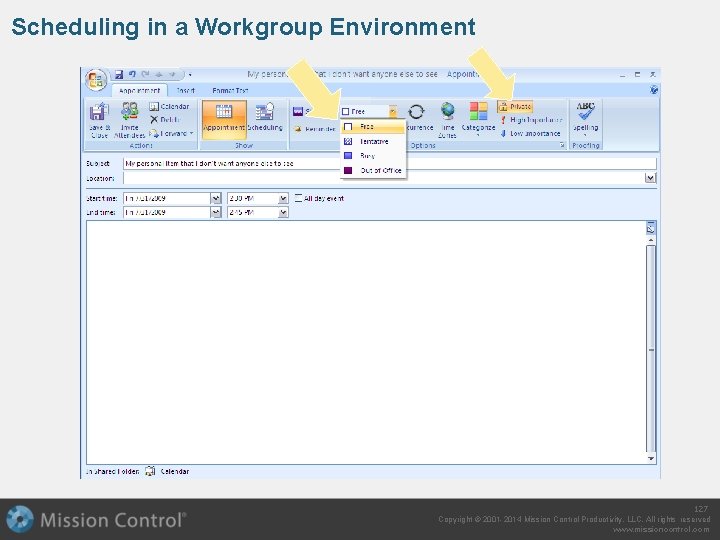The width and height of the screenshot is (720, 540).
Task: Open the Outlook help icon
Action: (654, 90)
